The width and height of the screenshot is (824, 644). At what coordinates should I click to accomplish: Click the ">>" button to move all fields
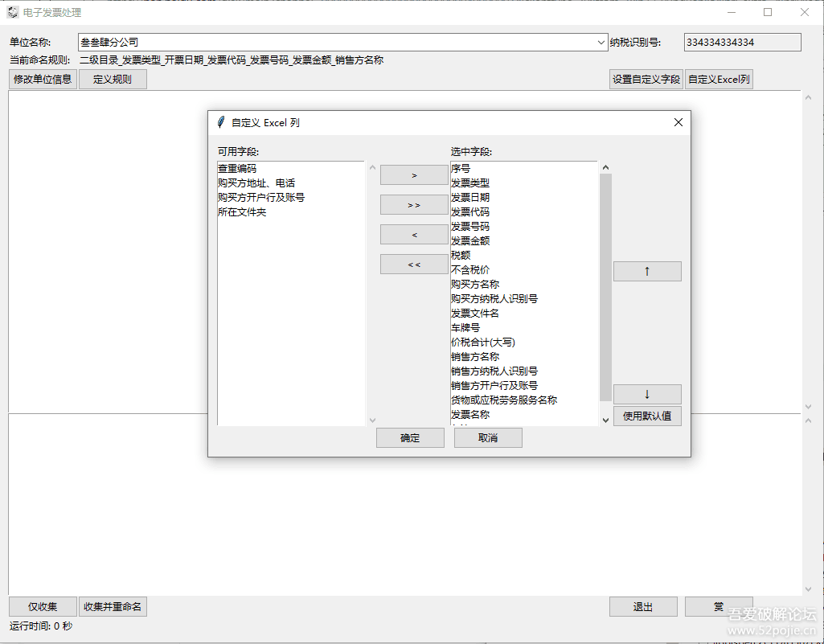click(x=413, y=204)
